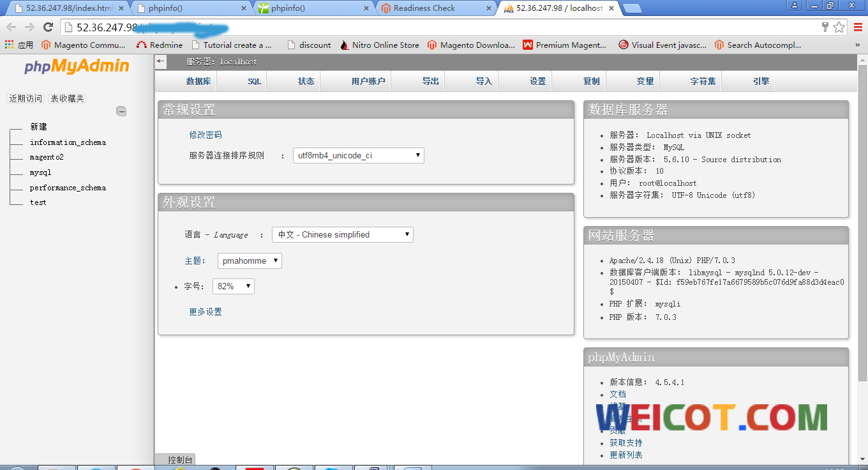This screenshot has width=868, height=470.
Task: Open the Magento Commu... bookmark
Action: (x=84, y=45)
